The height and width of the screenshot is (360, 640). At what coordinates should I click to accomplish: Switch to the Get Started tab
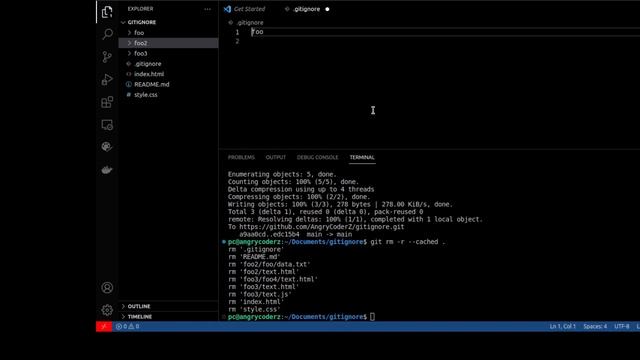(249, 9)
